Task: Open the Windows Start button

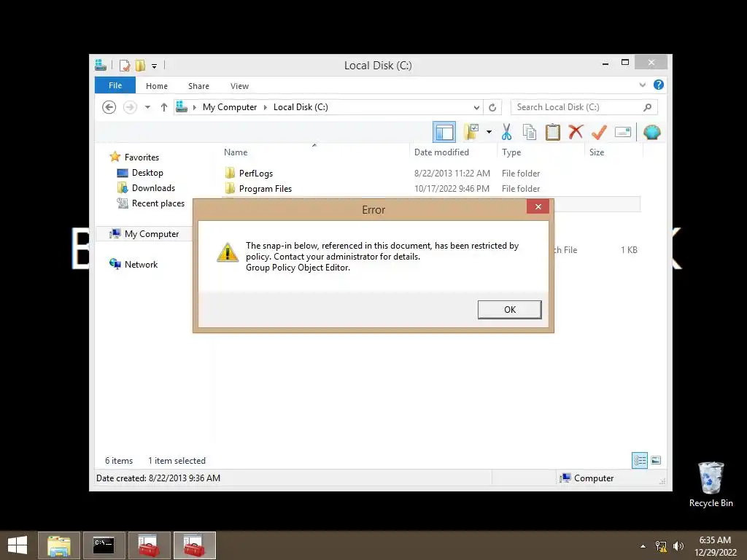Action: coord(18,545)
